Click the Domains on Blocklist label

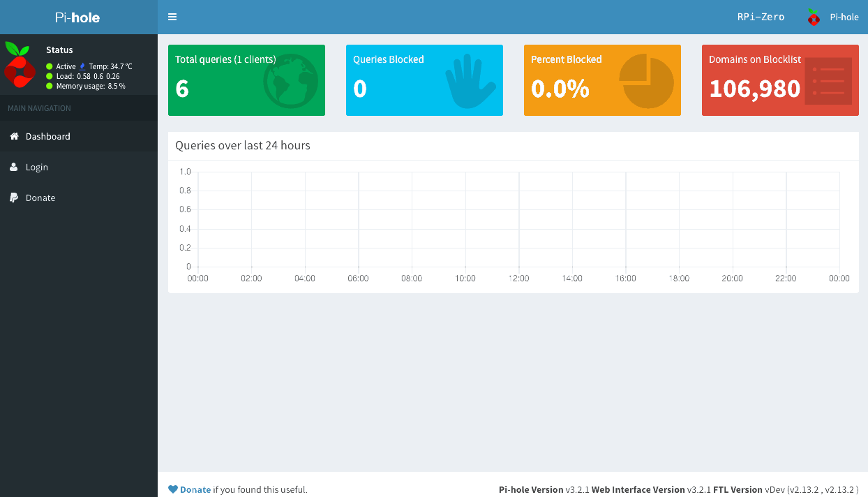[x=755, y=59]
